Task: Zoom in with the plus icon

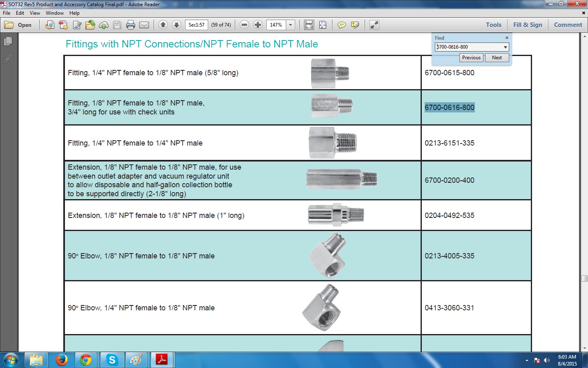Action: pos(258,25)
